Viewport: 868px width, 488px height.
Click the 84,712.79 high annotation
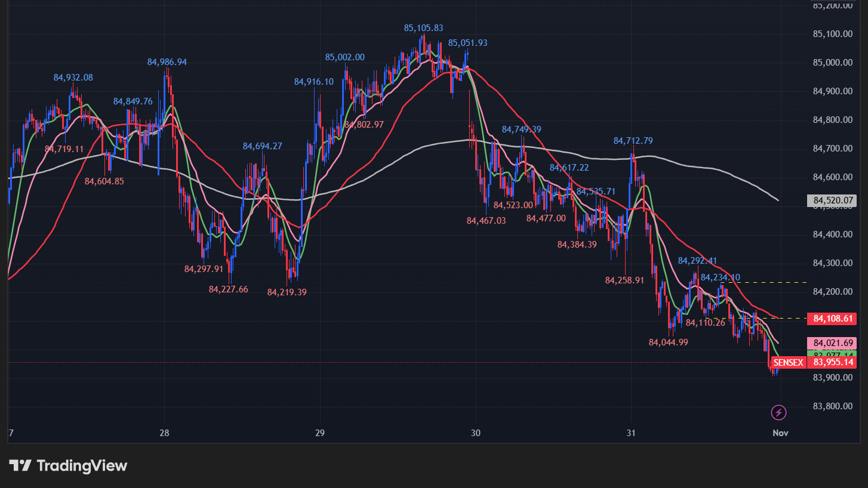pos(633,141)
